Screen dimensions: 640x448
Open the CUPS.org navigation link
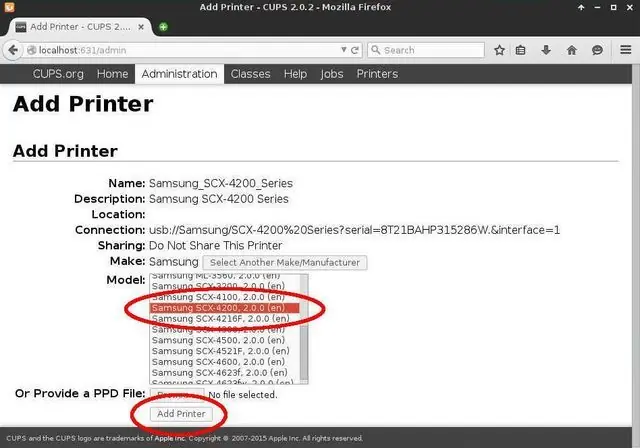(58, 74)
